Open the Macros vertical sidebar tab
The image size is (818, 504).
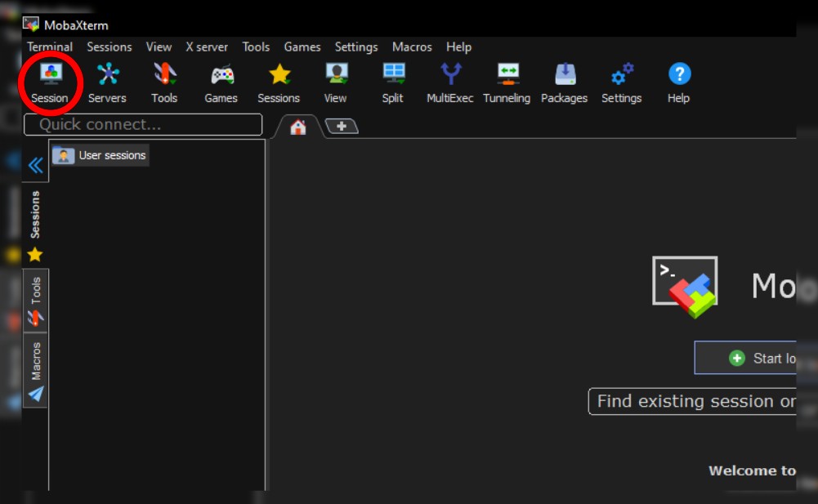(x=35, y=370)
